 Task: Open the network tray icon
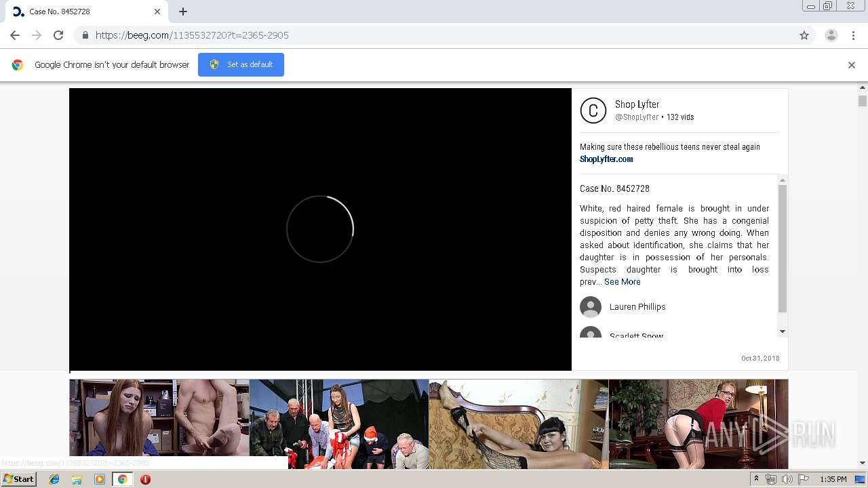pos(771,479)
